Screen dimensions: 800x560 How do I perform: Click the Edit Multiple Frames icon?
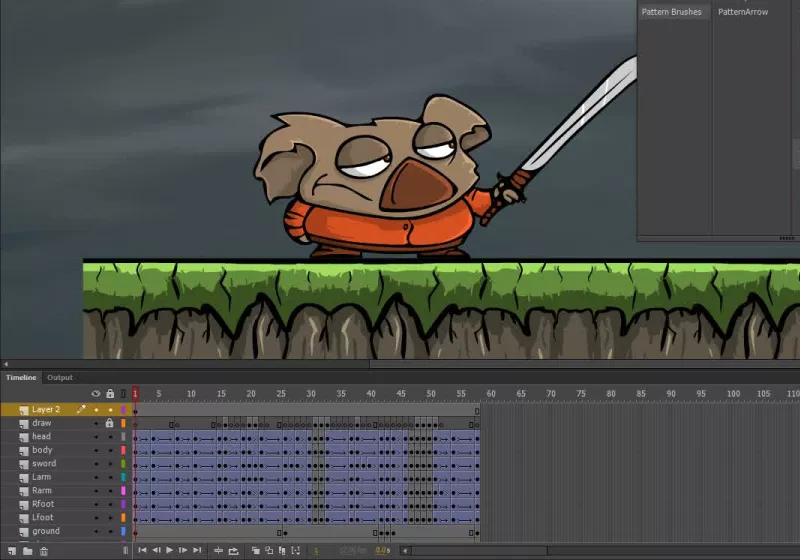click(x=282, y=551)
